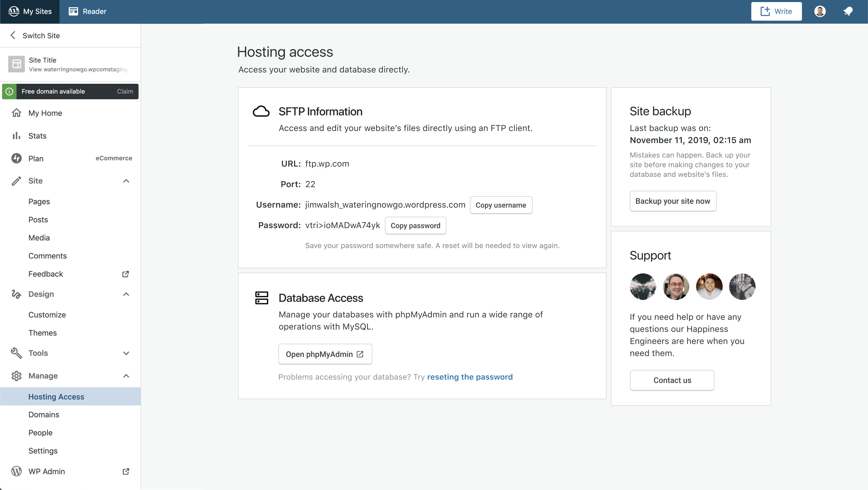Click the Plan lightning bolt icon
Viewport: 868px width, 490px height.
coord(16,158)
